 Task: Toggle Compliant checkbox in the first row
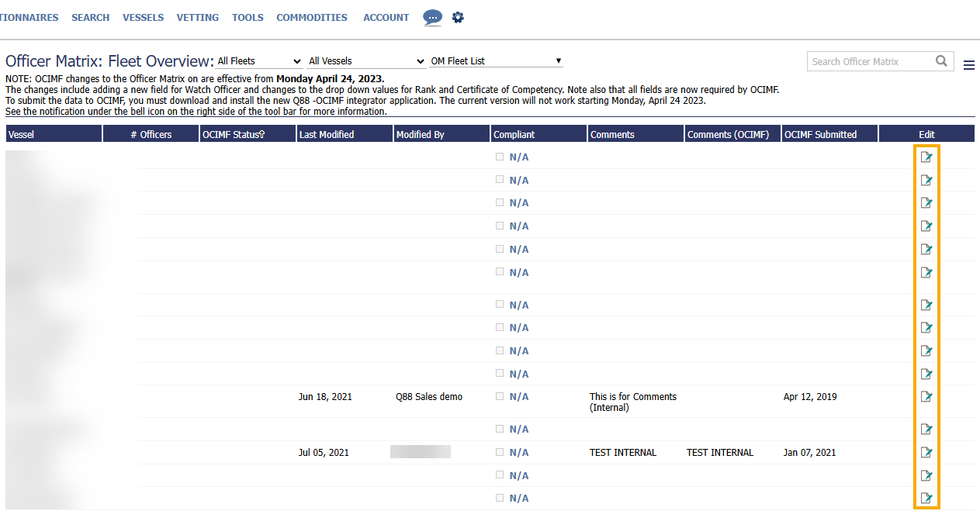coord(500,157)
